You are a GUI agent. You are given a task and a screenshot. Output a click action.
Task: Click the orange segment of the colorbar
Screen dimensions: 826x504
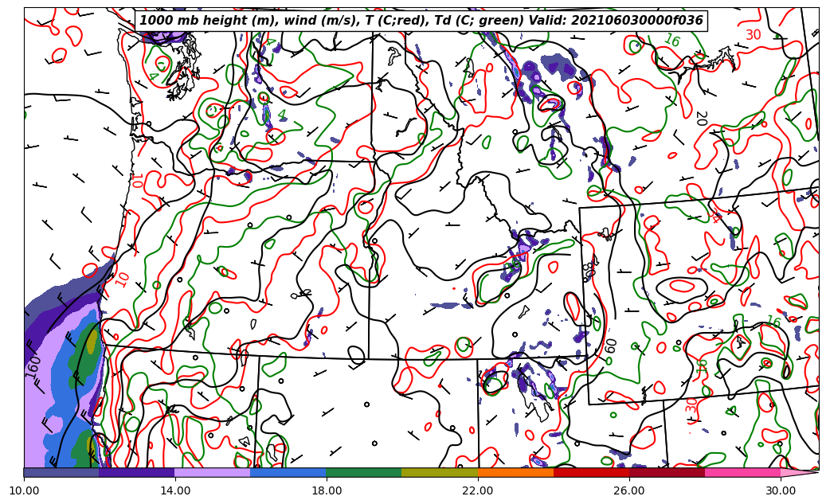tap(515, 472)
